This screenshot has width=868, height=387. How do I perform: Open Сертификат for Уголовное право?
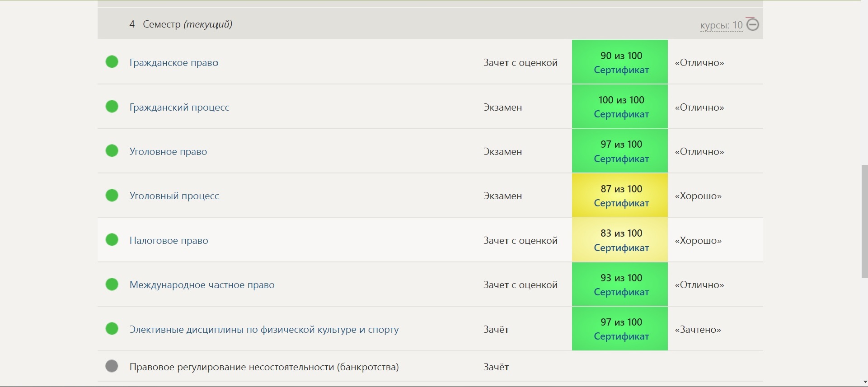[621, 159]
